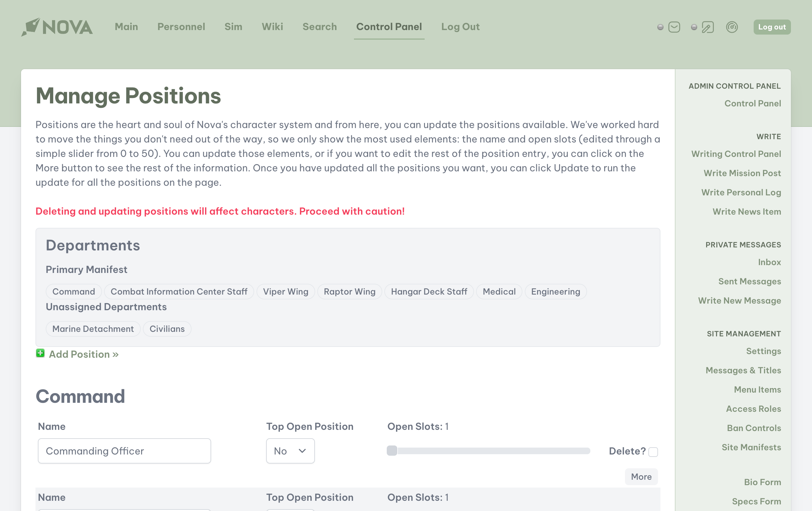This screenshot has height=511, width=812.
Task: Enable the Top Open Position toggle
Action: click(x=290, y=450)
